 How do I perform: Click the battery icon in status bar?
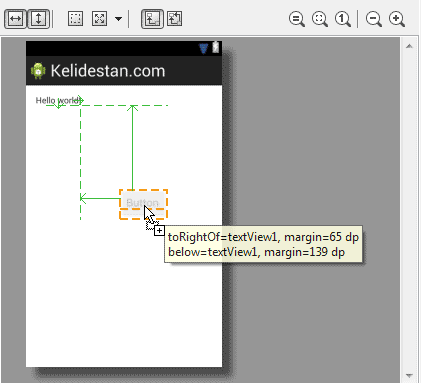coord(216,47)
